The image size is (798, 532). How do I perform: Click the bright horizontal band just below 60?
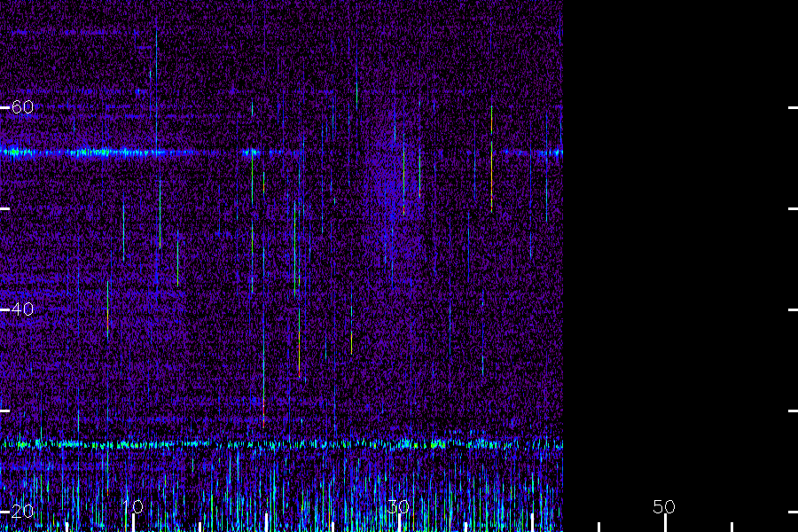281,153
